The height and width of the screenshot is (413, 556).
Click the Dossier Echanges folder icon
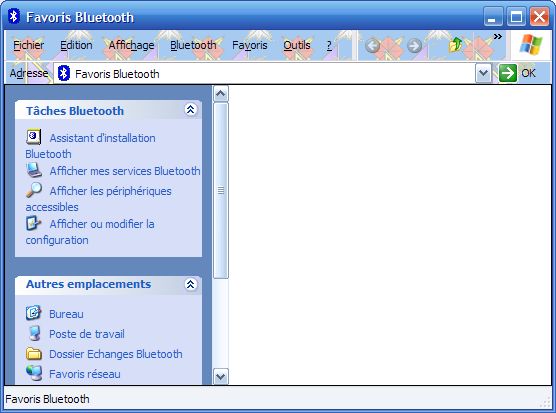[34, 353]
